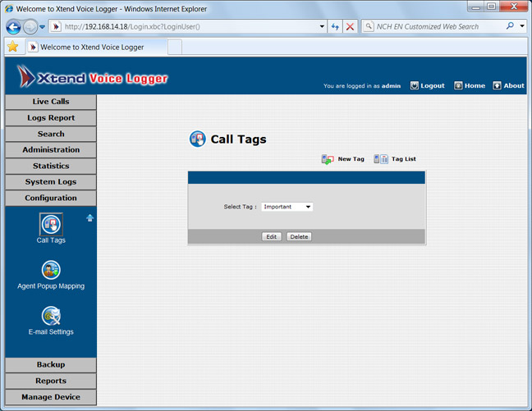
Task: Open the Backup menu
Action: (x=51, y=364)
